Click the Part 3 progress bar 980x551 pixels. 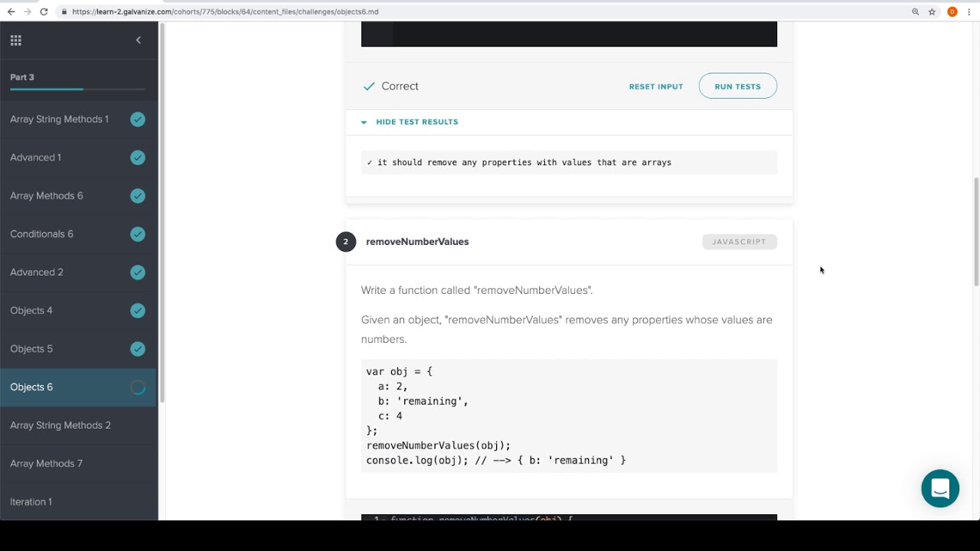click(77, 90)
